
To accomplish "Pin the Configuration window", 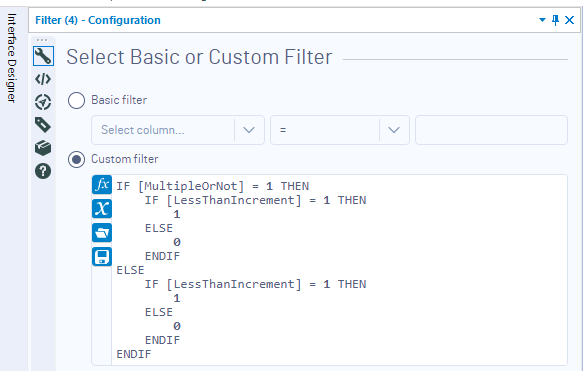I will 555,20.
